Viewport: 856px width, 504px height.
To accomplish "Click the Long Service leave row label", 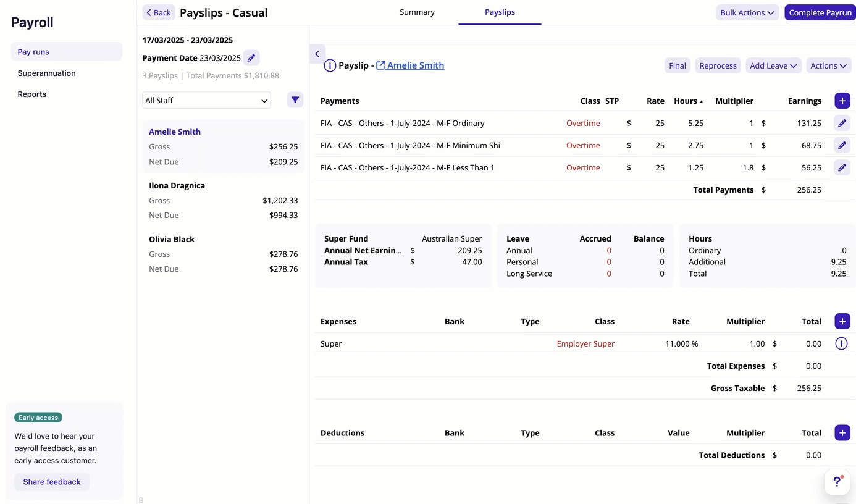I will (x=529, y=274).
